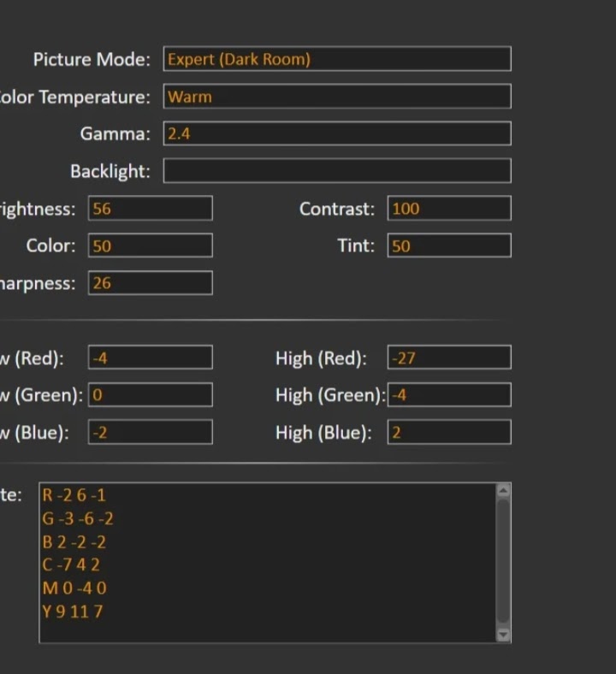Click the scroll down arrow in the notes box
This screenshot has width=616, height=674.
503,634
